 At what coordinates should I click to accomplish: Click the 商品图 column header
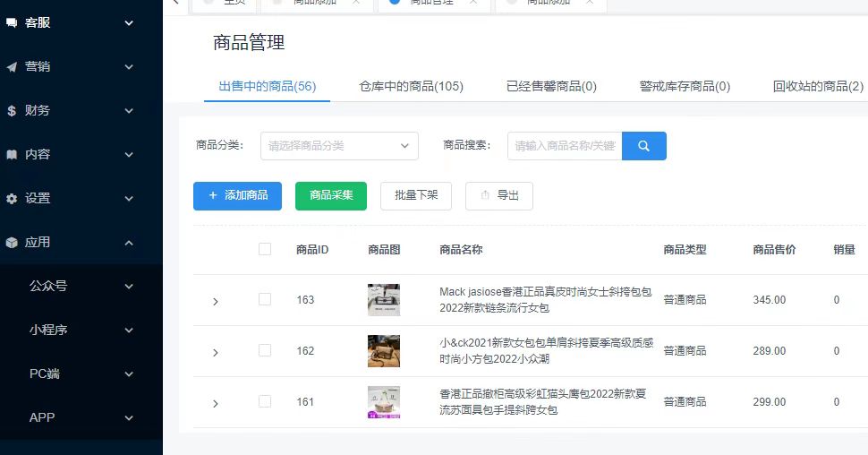pos(384,250)
